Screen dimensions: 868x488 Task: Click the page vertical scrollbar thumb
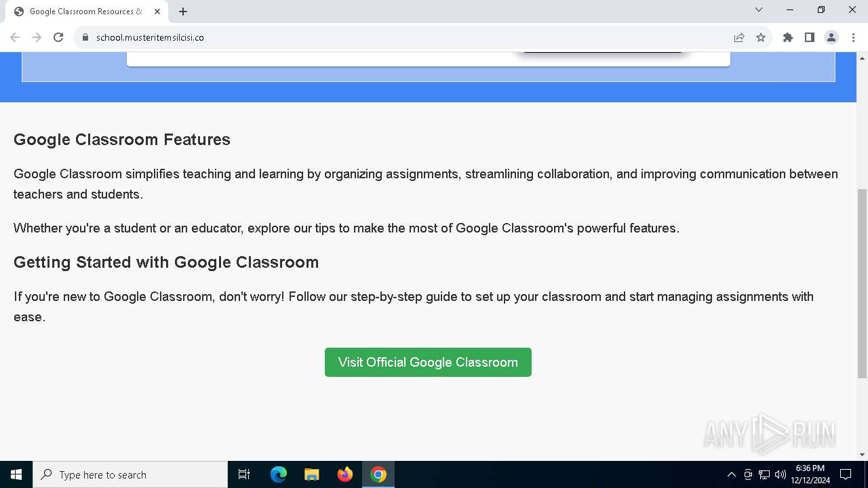[862, 283]
